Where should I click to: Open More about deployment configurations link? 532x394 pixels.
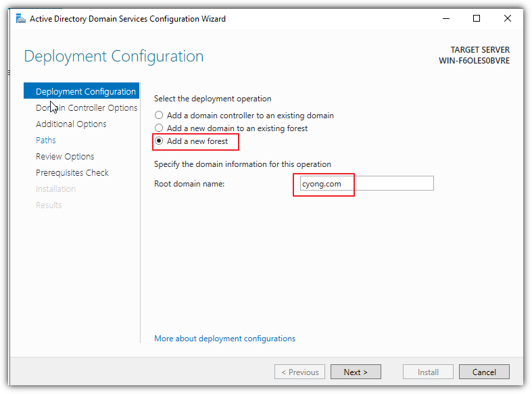pos(224,339)
